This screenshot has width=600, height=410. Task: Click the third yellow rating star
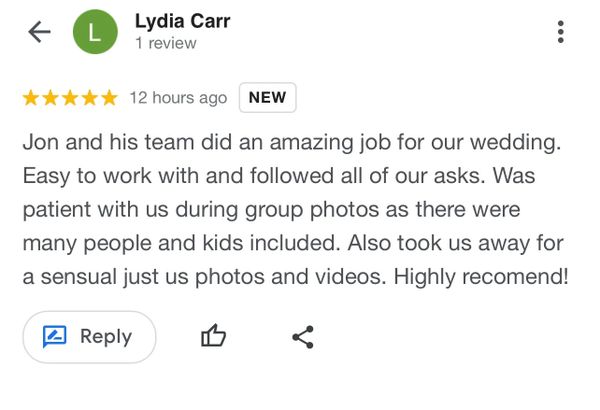70,98
